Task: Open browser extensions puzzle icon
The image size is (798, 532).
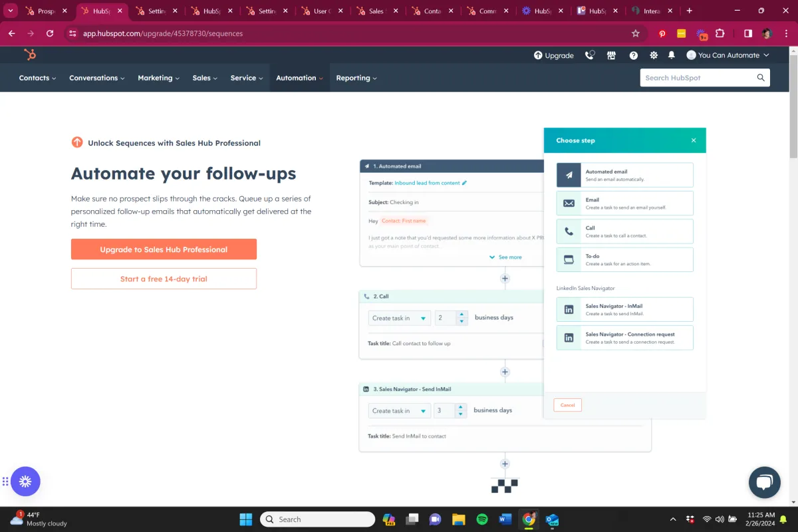Action: 720,33
